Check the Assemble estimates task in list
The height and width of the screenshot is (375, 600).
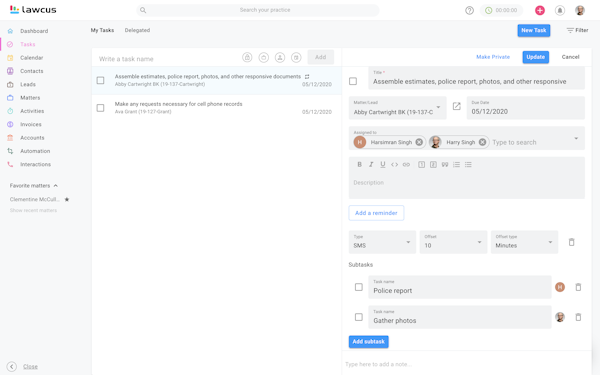[x=100, y=80]
